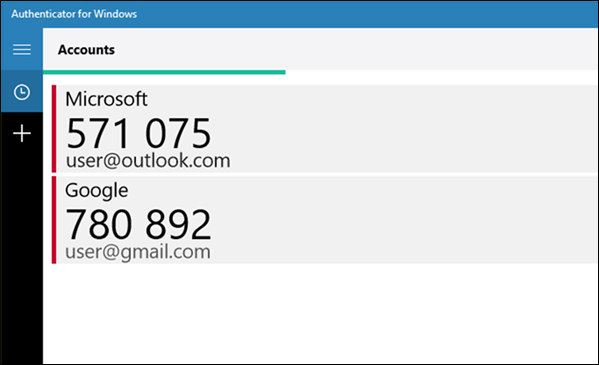Click the Authenticator for Windows title

[74, 14]
